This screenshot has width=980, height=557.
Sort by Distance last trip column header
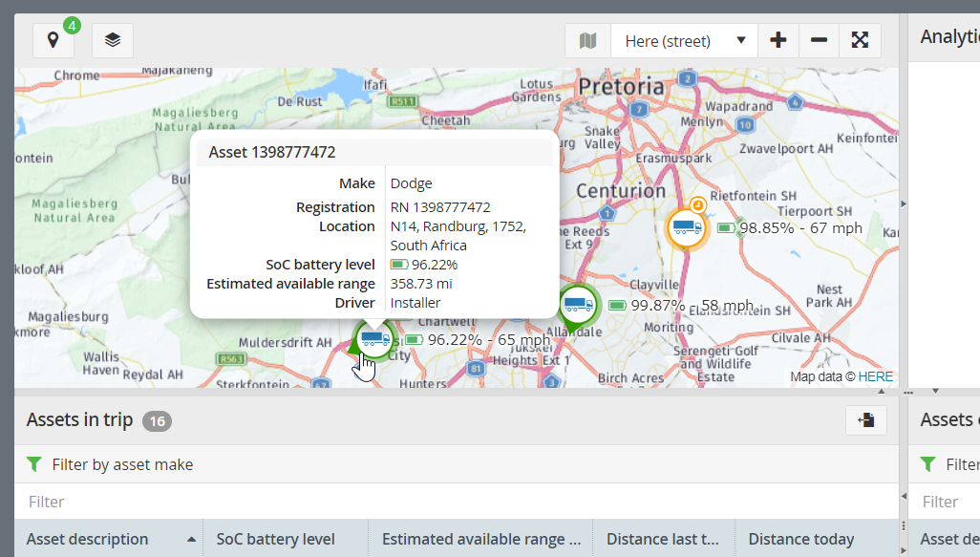(x=663, y=539)
